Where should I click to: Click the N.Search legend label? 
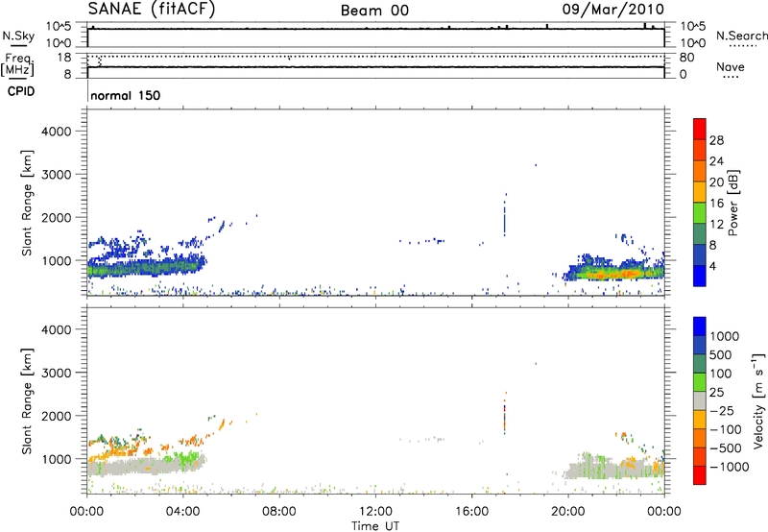(x=741, y=36)
